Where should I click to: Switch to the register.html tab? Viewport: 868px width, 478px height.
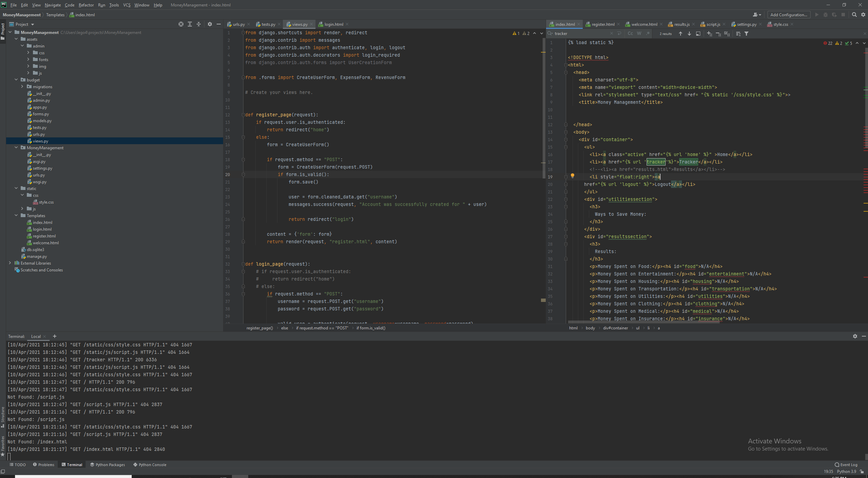603,24
